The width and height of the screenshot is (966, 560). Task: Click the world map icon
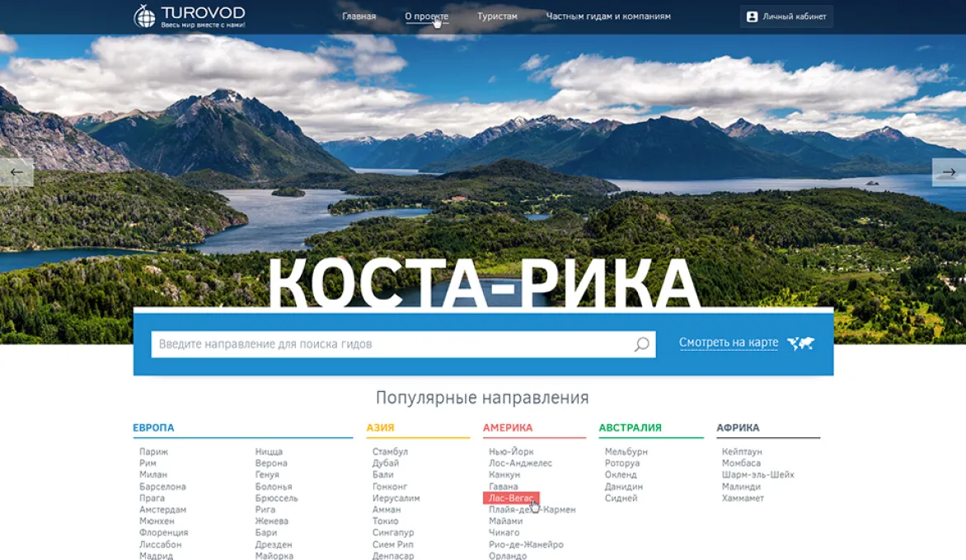pos(801,343)
